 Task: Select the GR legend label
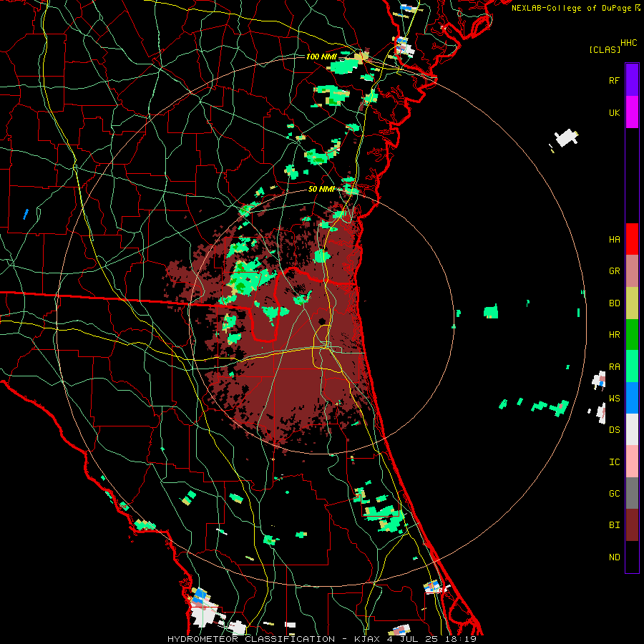pyautogui.click(x=614, y=271)
